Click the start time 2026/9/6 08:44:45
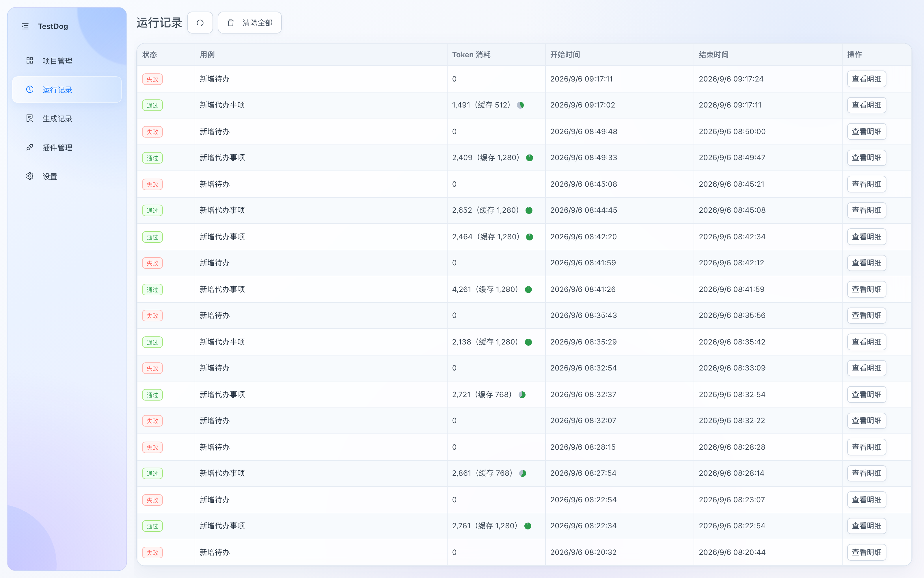 [x=584, y=210]
